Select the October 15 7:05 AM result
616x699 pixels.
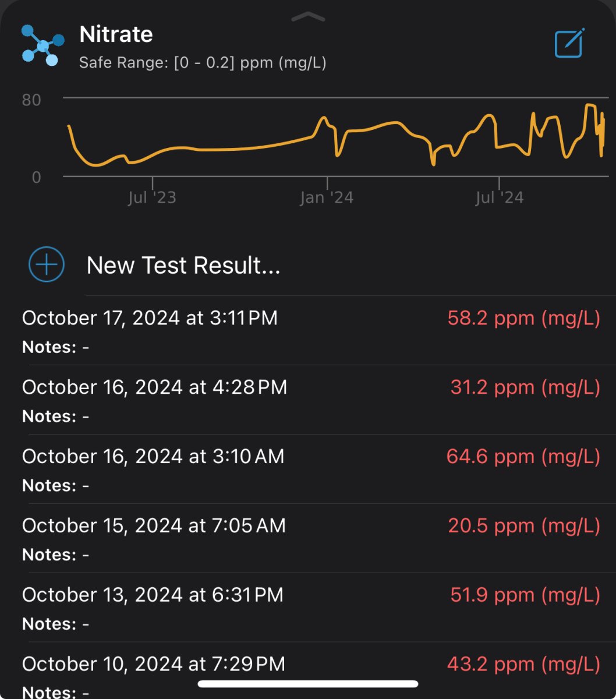pos(308,538)
